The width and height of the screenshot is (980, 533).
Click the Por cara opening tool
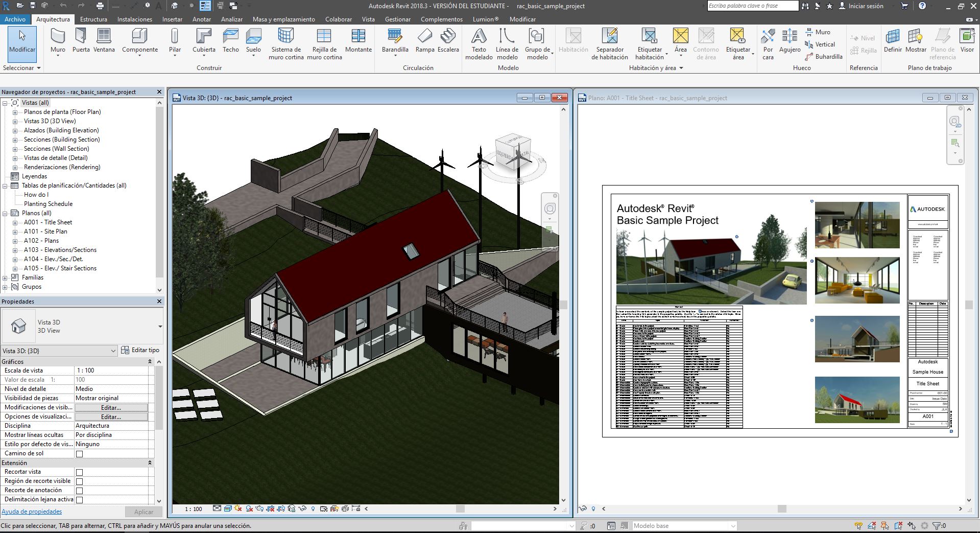pyautogui.click(x=768, y=44)
